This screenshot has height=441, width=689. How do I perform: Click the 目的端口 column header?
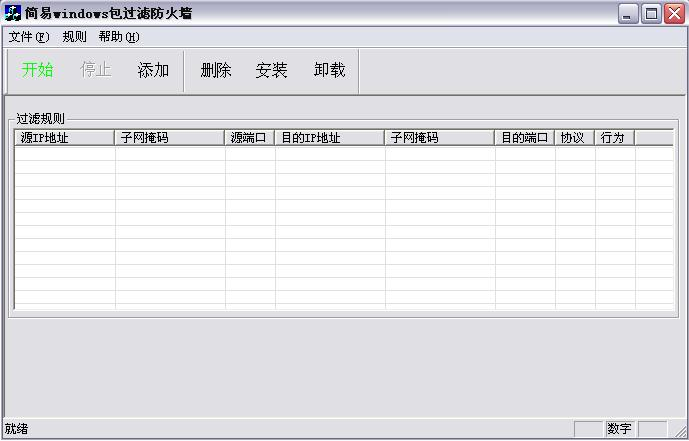click(x=525, y=138)
